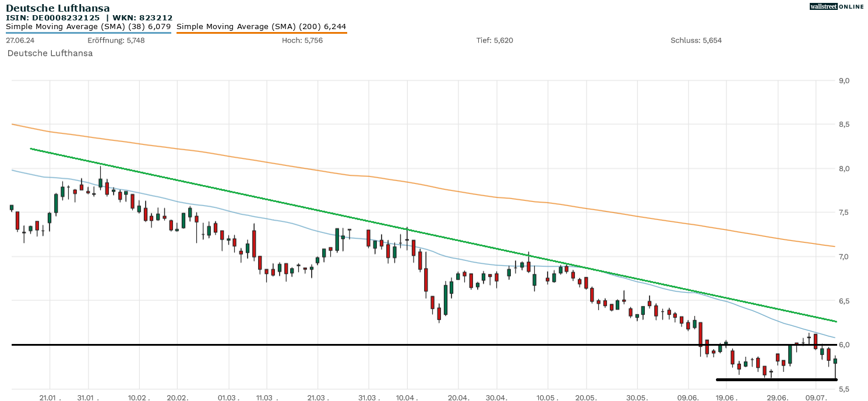Screen dimensions: 868x401
Task: Click the Deutsche Lufthansa chart title
Action: click(x=58, y=9)
